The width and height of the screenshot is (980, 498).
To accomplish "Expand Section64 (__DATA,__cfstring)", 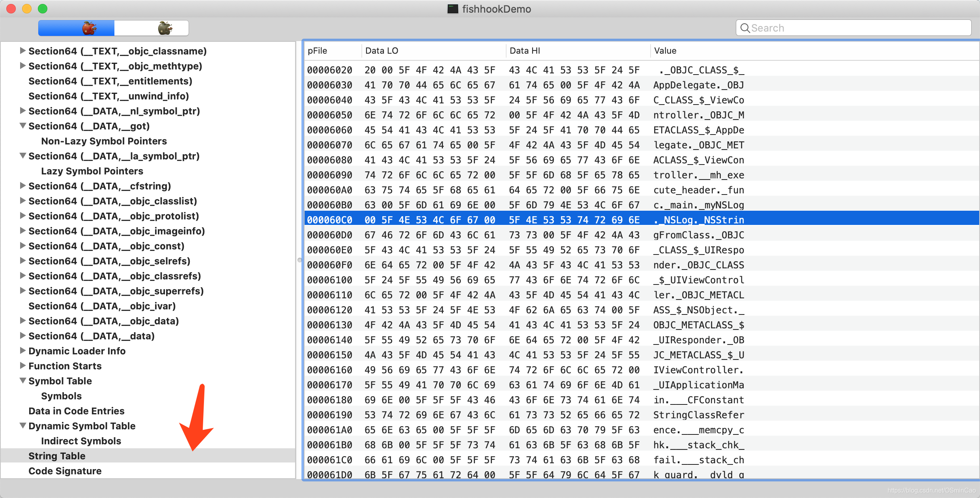I will point(23,185).
